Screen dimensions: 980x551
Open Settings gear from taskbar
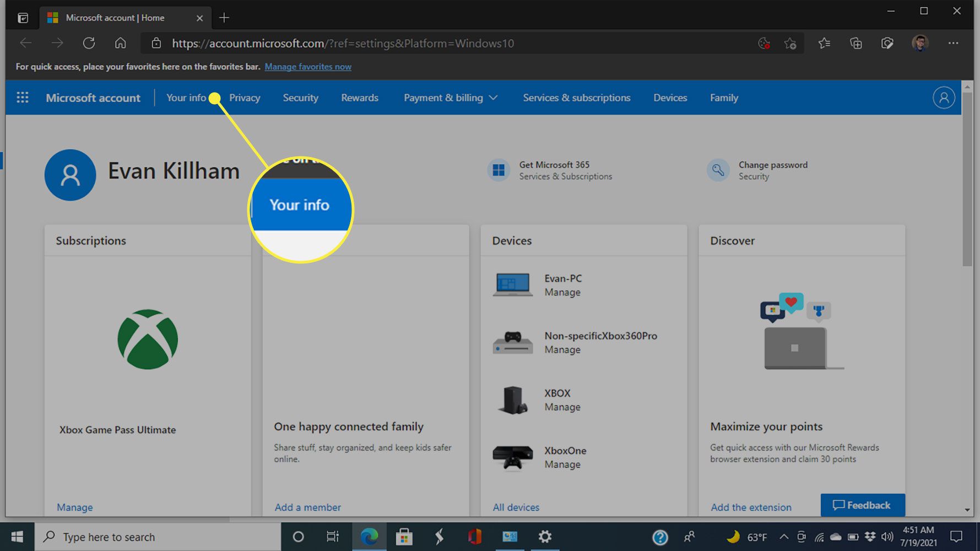545,537
